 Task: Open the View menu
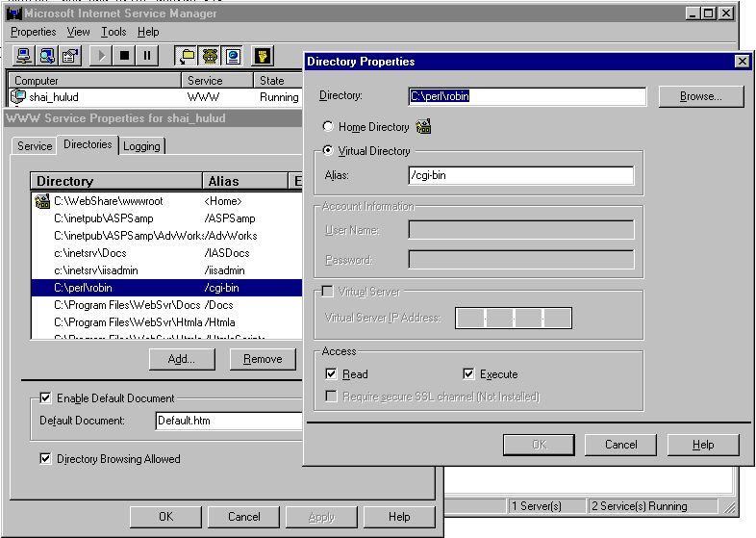click(x=78, y=32)
